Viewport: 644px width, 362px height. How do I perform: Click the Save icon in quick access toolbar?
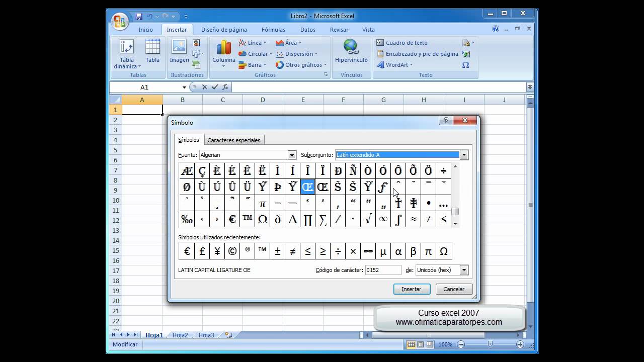pos(139,16)
